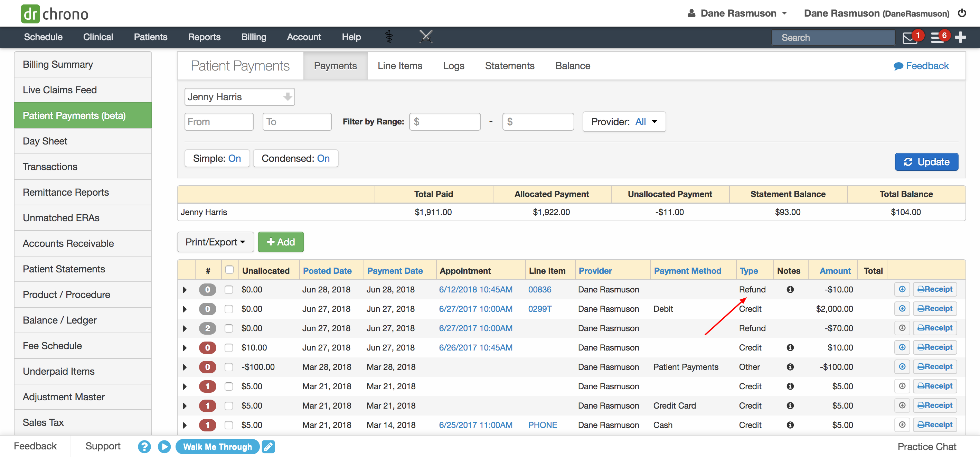Open notes info icon for -$100.00 Other row
This screenshot has height=457, width=980.
pyautogui.click(x=790, y=367)
